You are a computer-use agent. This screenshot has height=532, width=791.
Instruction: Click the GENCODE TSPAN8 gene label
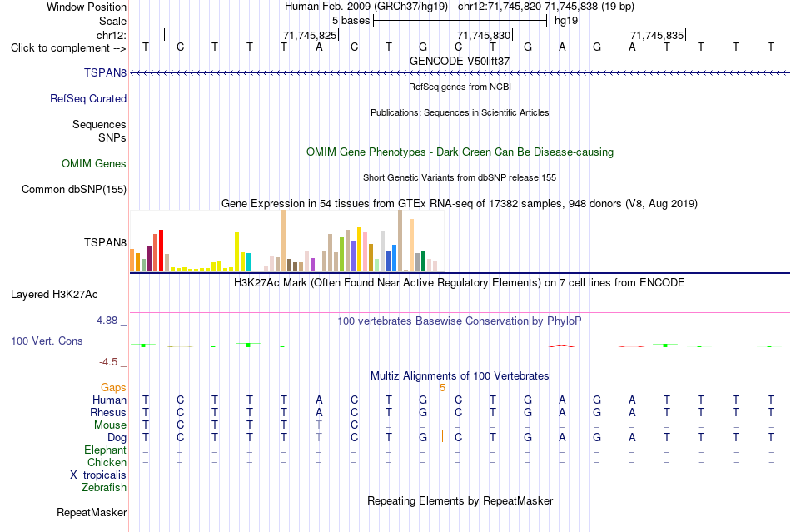105,72
